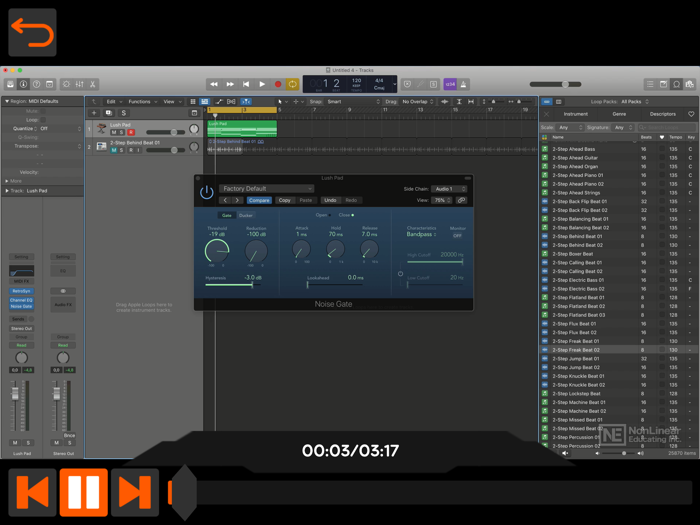700x525 pixels.
Task: Toggle global Solo S button in track header
Action: tap(124, 113)
